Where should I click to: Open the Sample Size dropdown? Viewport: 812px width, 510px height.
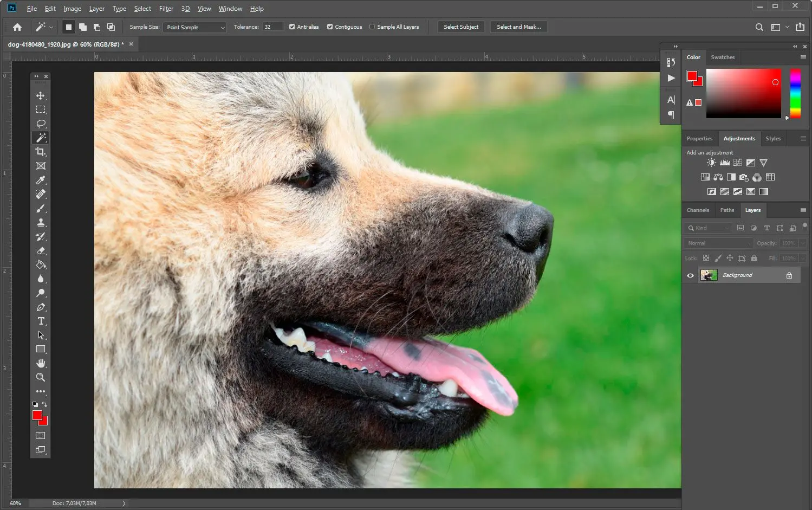[194, 27]
